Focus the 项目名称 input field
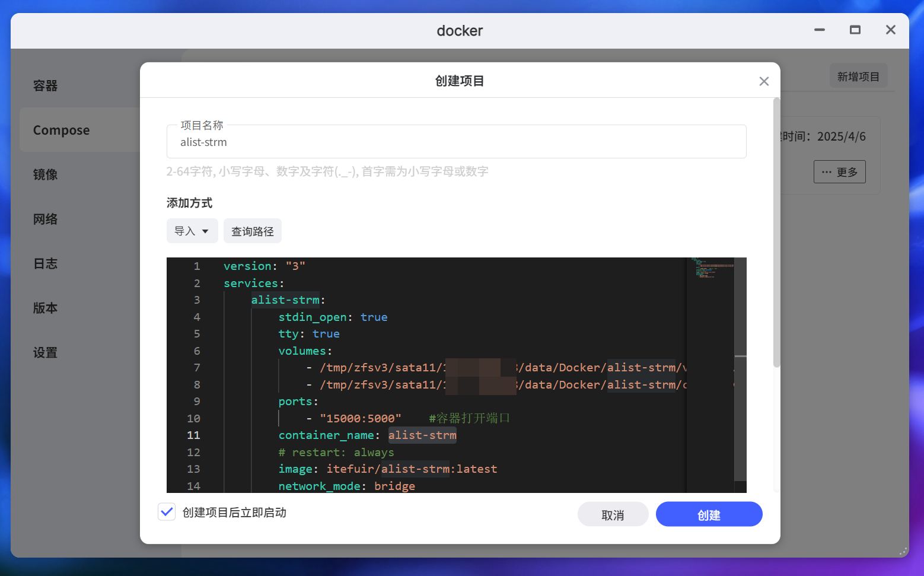This screenshot has width=924, height=576. point(457,142)
